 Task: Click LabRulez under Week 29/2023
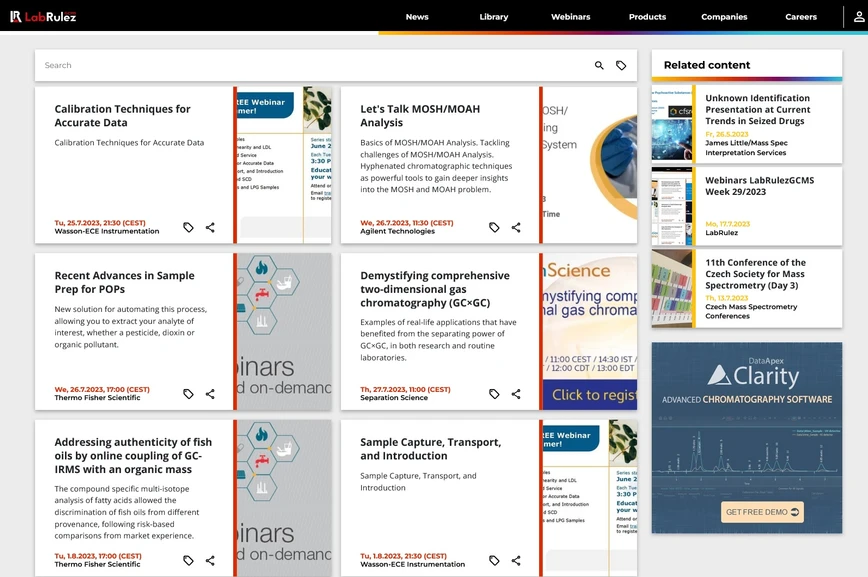point(721,233)
